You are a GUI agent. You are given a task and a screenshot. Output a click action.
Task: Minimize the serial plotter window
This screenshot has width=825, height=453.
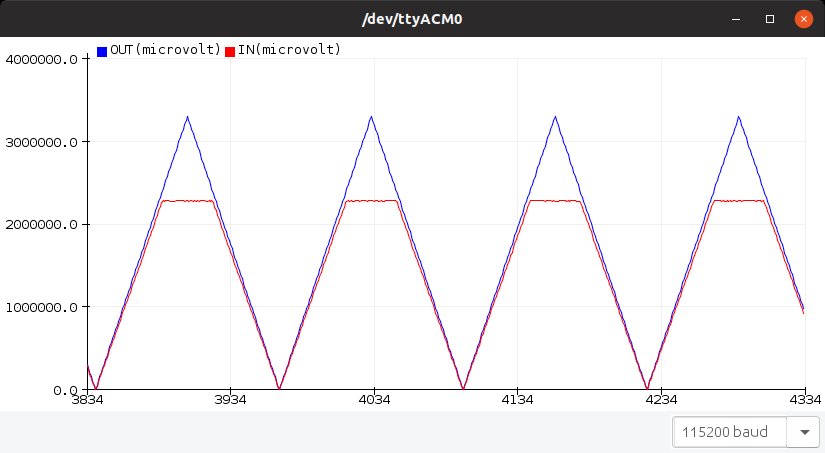(x=737, y=19)
